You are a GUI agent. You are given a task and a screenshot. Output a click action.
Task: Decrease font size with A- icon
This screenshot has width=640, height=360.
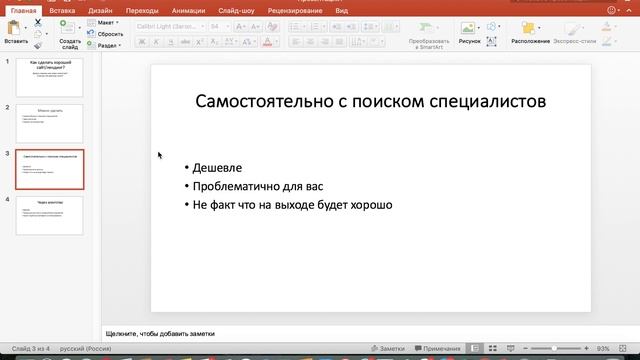256,27
